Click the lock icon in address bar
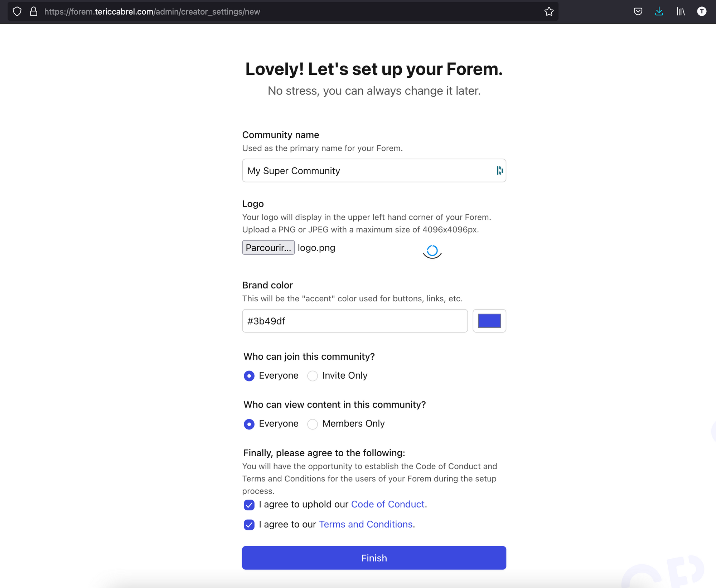Viewport: 716px width, 588px height. pos(33,11)
